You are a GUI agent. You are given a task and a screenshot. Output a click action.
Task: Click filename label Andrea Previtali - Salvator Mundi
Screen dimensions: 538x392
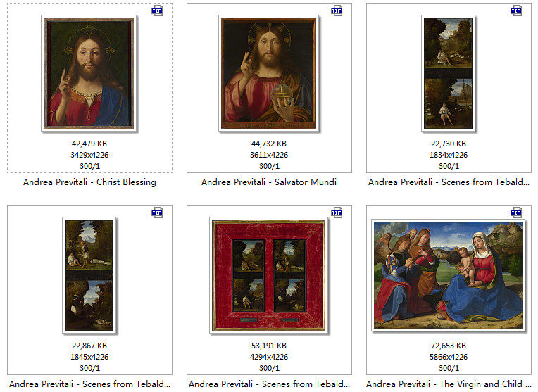pos(269,182)
